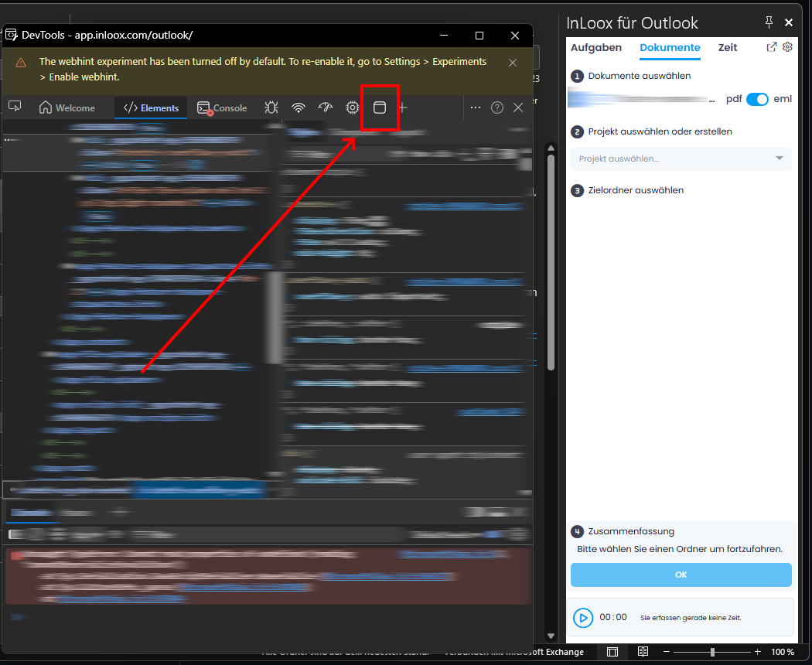The width and height of the screenshot is (812, 665).
Task: Click the DevTools title bar icon
Action: 12,36
